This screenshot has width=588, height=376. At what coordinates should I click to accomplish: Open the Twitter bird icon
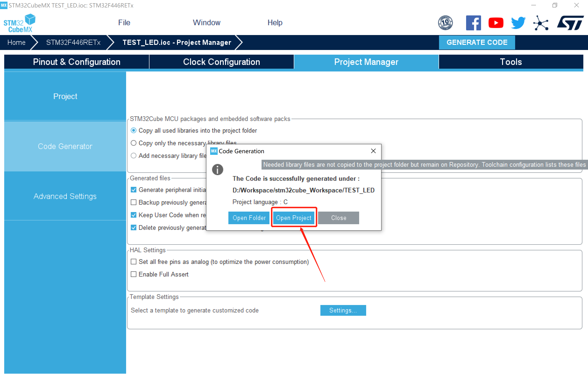tap(518, 23)
